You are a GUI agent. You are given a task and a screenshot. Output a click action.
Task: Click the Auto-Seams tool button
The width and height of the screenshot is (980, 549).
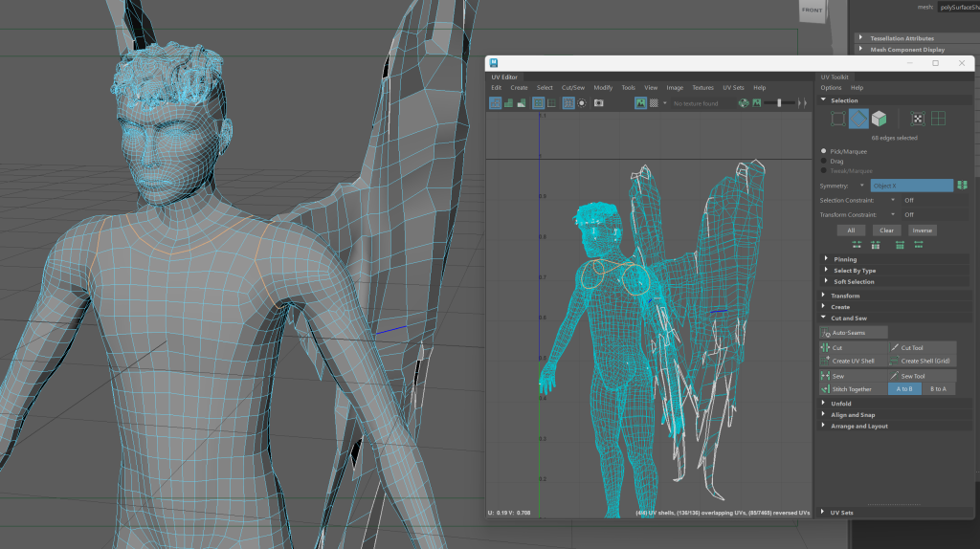point(846,332)
